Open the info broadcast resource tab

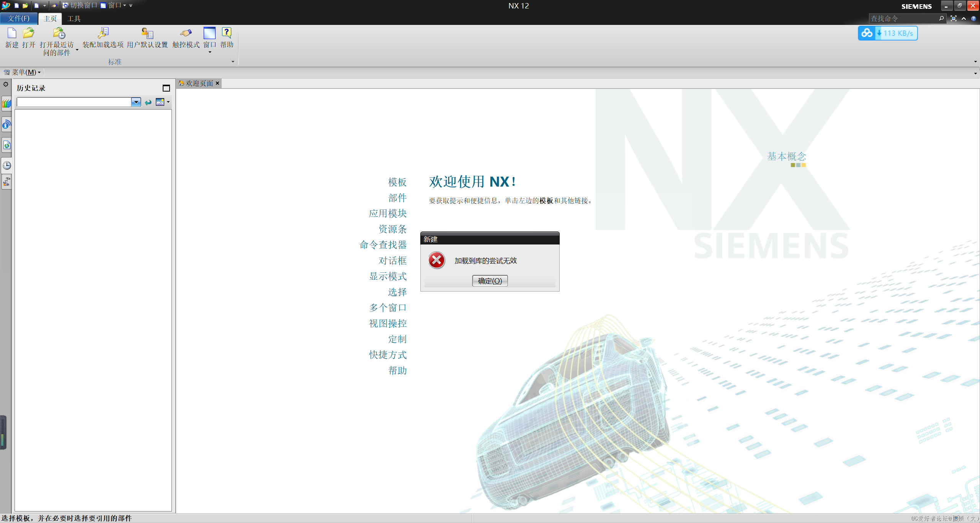(x=7, y=124)
